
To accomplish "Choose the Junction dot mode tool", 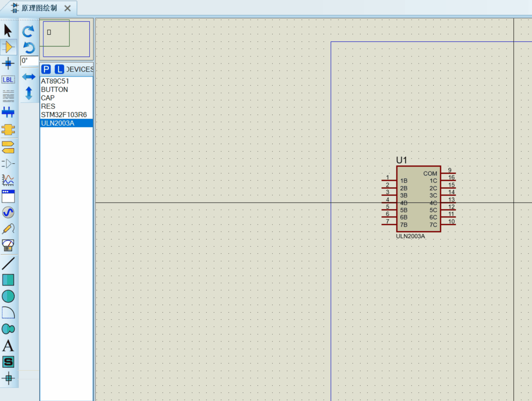I will point(8,64).
